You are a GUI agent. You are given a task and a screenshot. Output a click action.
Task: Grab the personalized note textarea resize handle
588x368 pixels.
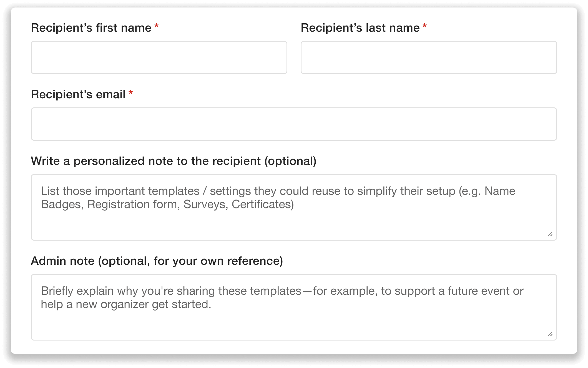[550, 234]
